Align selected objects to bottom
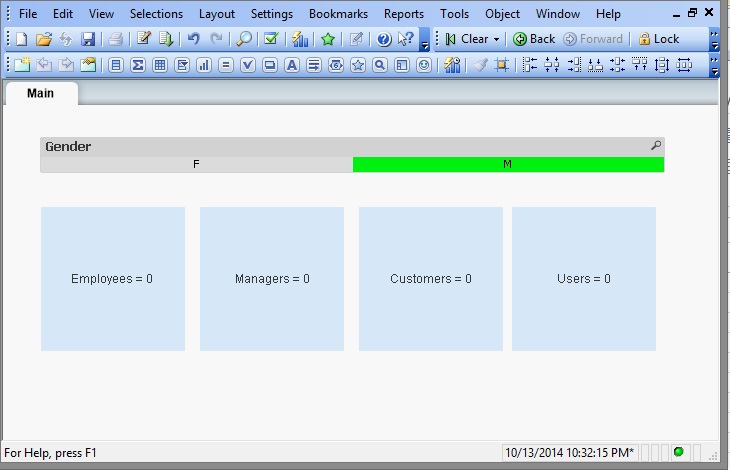Screen dimensions: 730x470 point(595,65)
